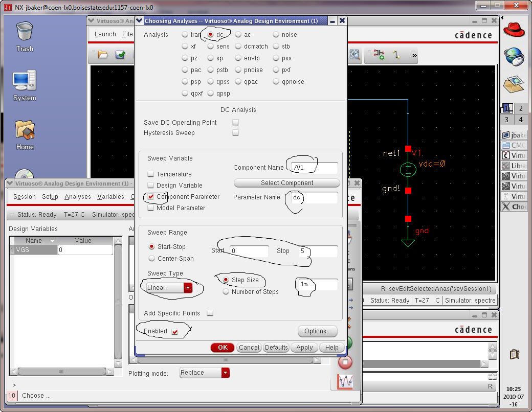Click the plot outputs waveform icon
This screenshot has width=532, height=412.
point(345,382)
